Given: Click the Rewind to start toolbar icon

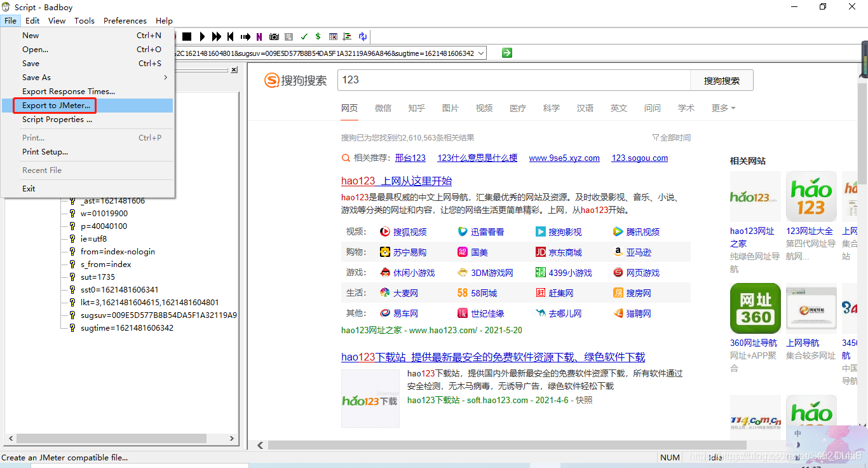Looking at the screenshot, I should click(x=231, y=37).
